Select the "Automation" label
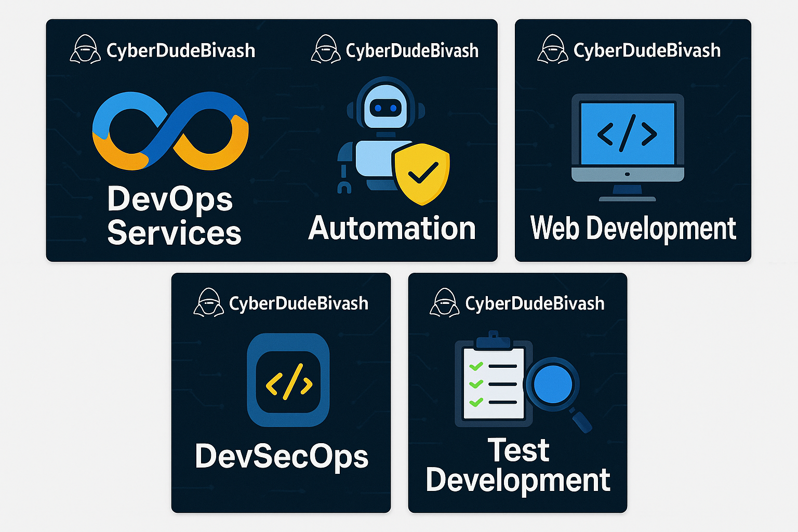Viewport: 798px width, 532px height. [x=392, y=229]
